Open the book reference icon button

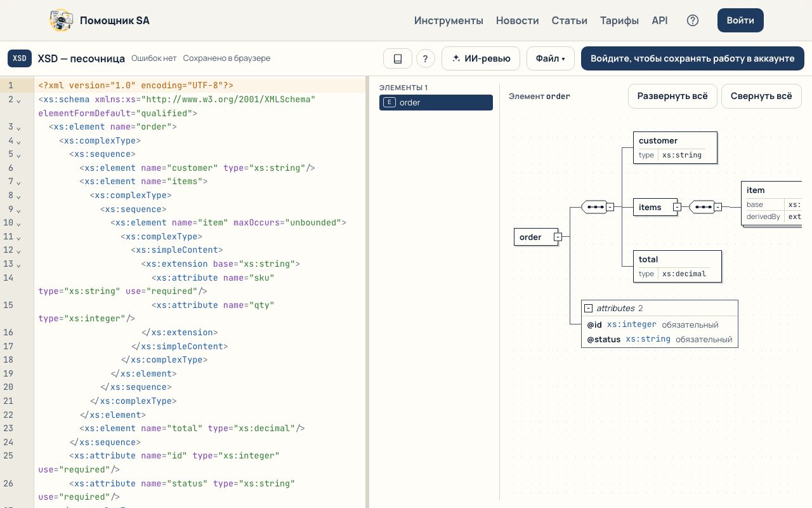(x=398, y=58)
